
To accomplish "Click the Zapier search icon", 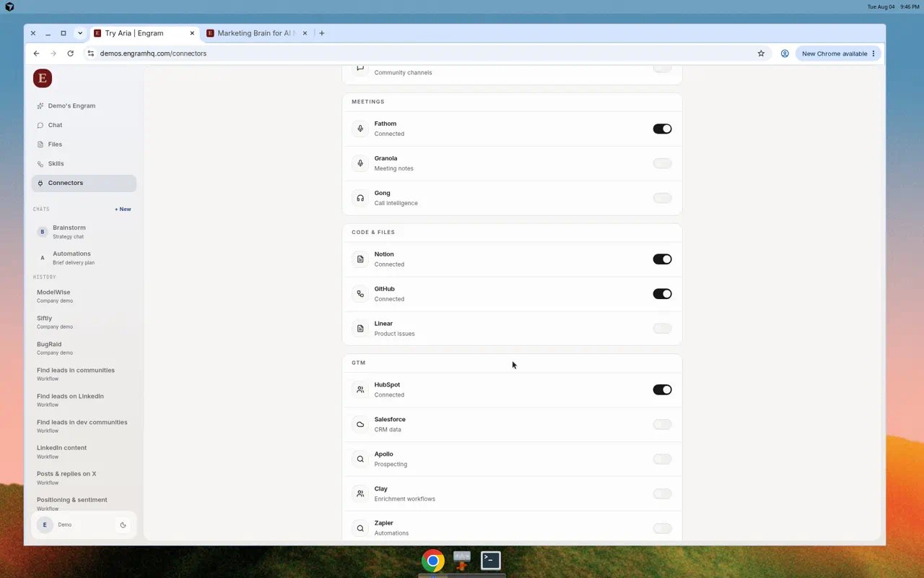I will 360,528.
